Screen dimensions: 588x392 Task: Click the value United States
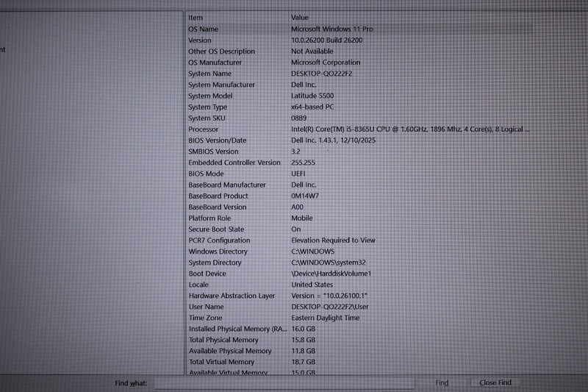[x=312, y=285]
